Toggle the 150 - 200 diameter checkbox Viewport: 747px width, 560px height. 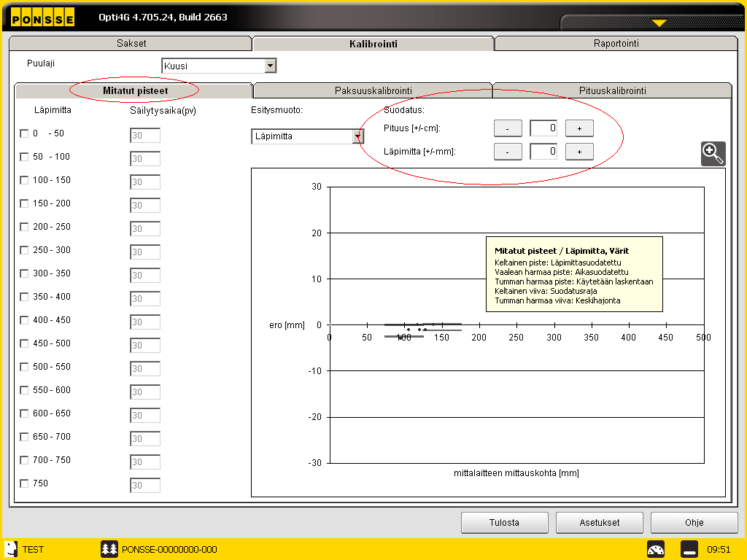(24, 203)
